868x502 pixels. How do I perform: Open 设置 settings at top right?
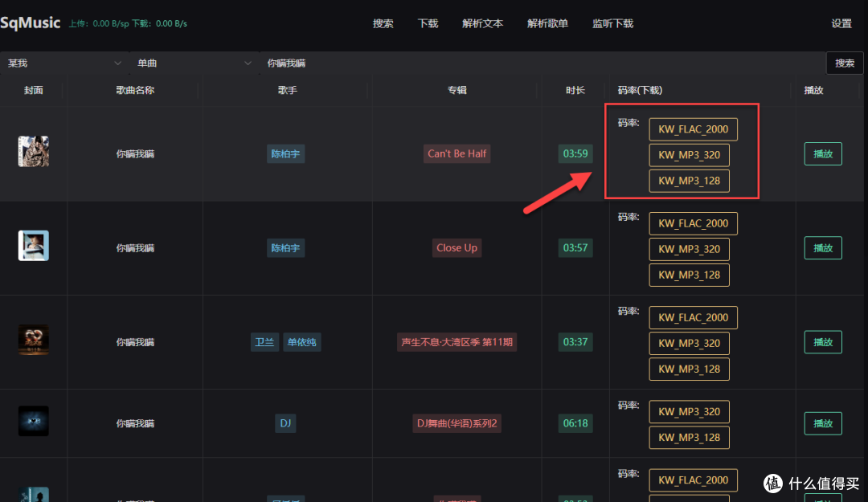coord(841,23)
